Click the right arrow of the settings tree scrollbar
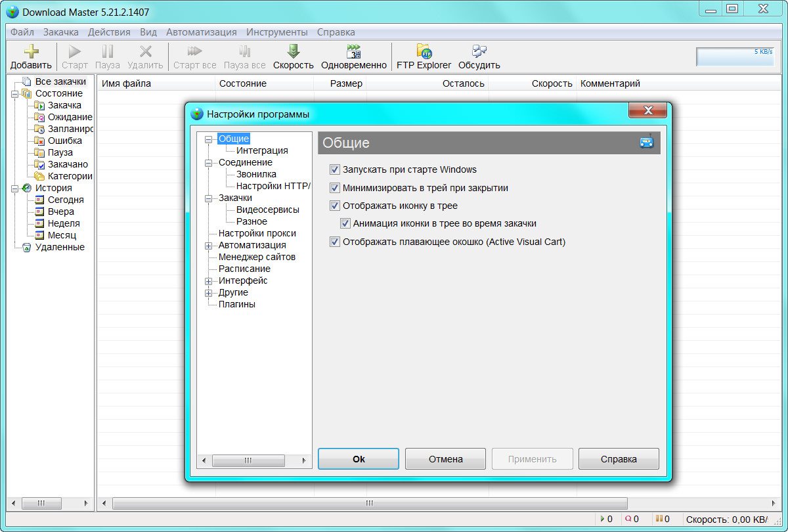Viewport: 788px width, 532px height. (304, 461)
